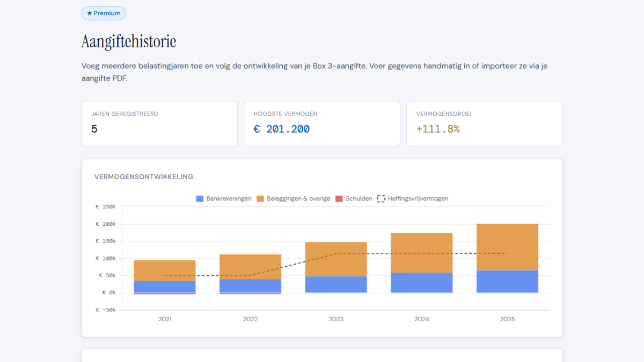Click orange Beleggingen bar segment for 2025

(x=507, y=247)
